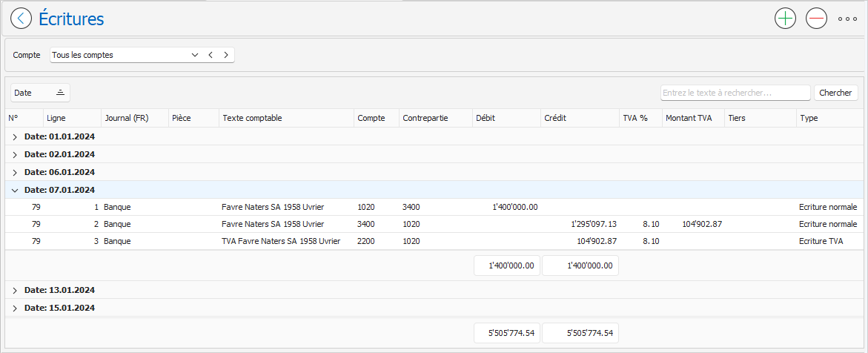Click the Débit column header
Screen dimensions: 868x353
pos(506,118)
